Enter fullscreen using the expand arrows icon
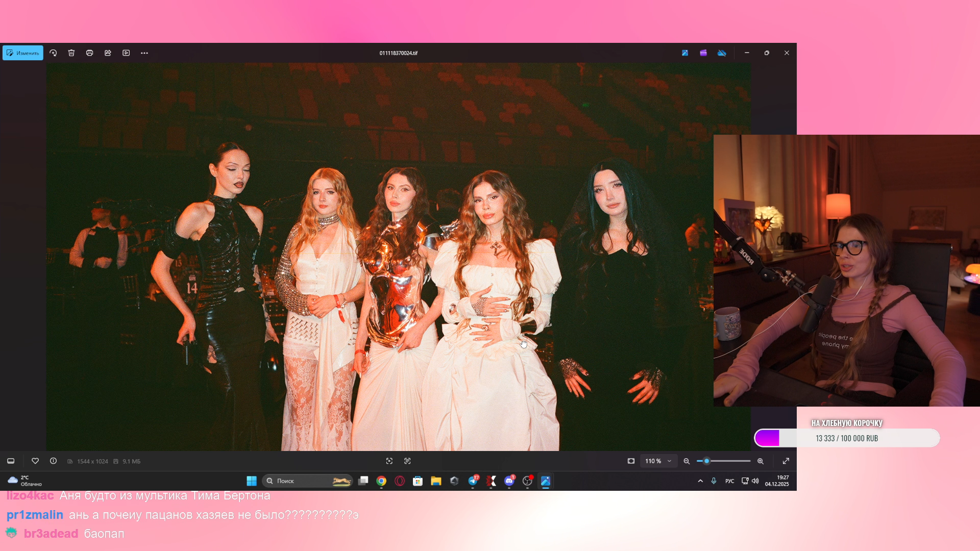 coord(786,461)
